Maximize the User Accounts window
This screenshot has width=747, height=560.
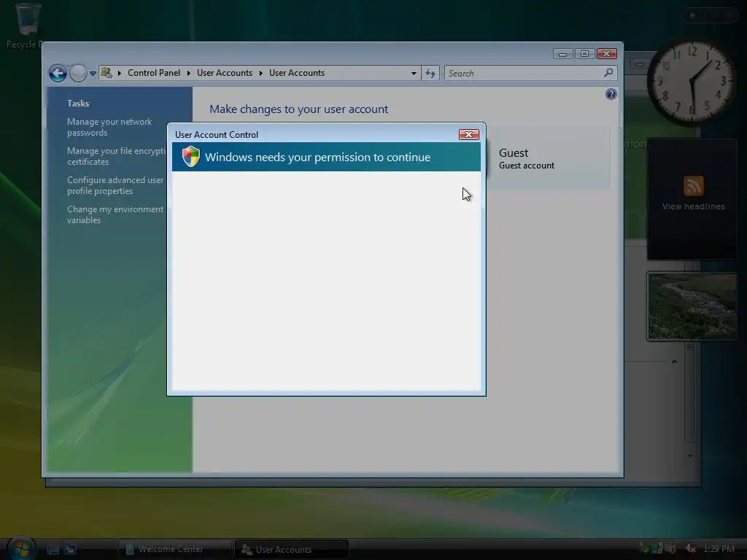coord(584,54)
